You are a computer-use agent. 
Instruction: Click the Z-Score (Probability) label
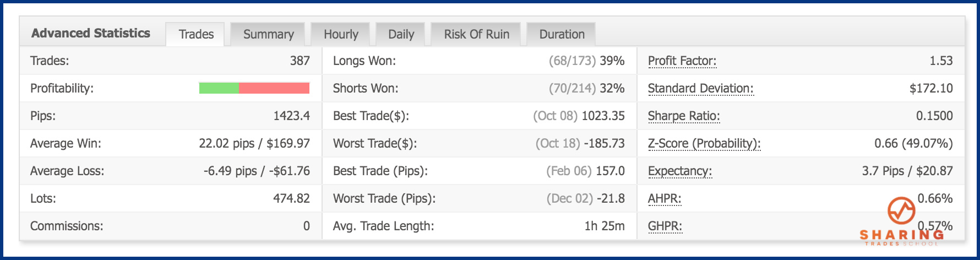(x=704, y=144)
